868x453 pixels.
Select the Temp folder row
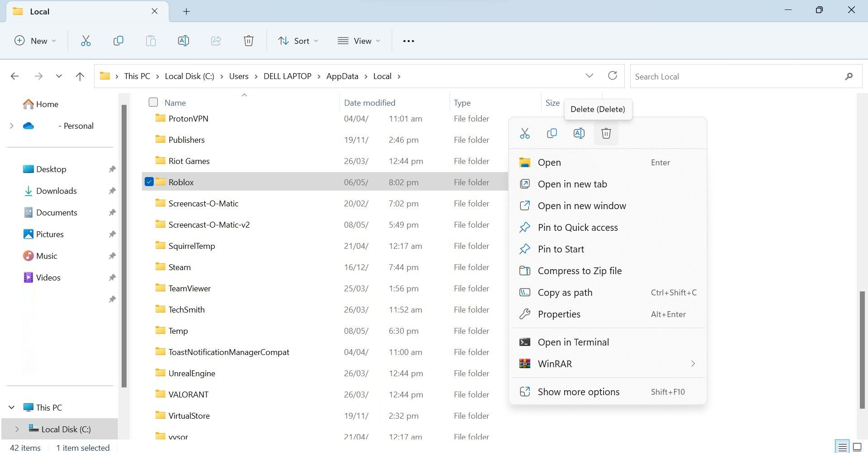325,331
